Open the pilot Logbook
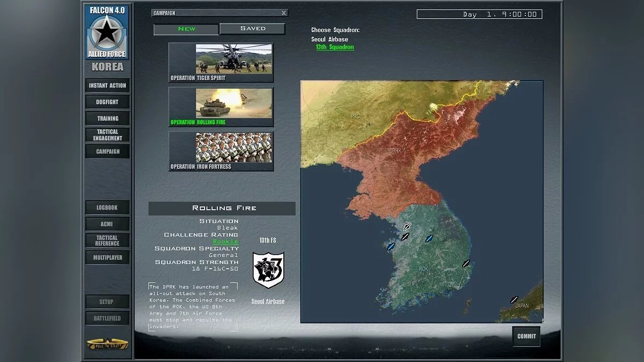 tap(107, 208)
